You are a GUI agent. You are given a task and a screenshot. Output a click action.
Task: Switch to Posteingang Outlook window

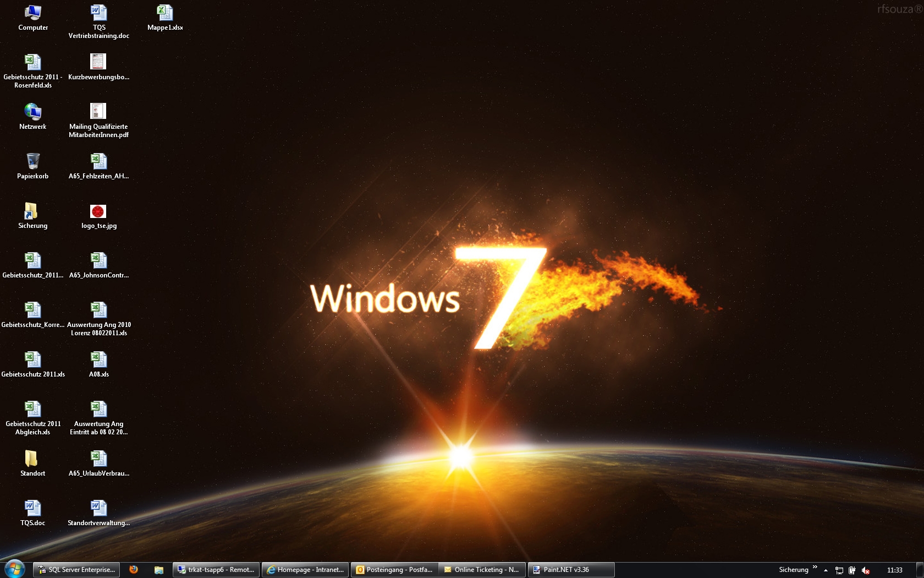click(x=395, y=570)
